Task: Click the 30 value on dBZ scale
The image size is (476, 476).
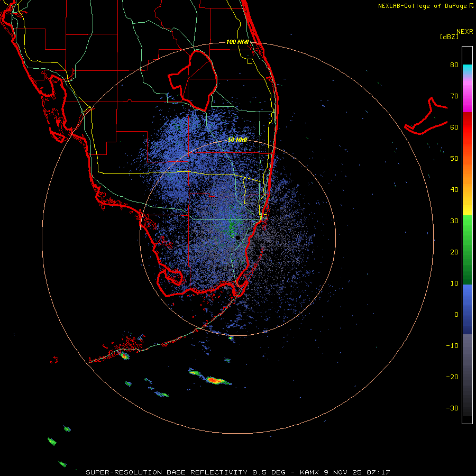Action: pos(454,221)
